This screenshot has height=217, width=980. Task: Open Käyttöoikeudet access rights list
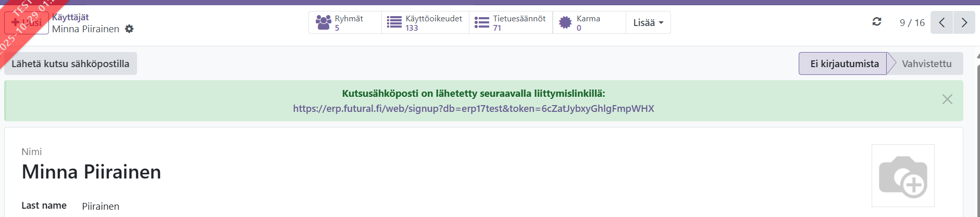pyautogui.click(x=425, y=23)
